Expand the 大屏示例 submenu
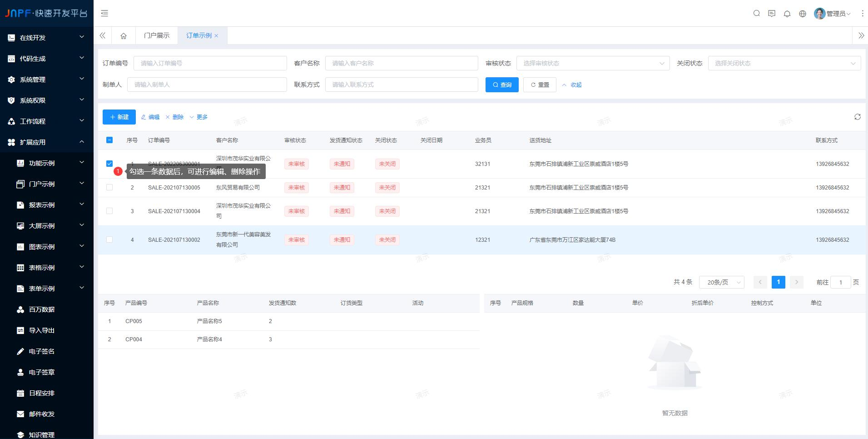 47,226
